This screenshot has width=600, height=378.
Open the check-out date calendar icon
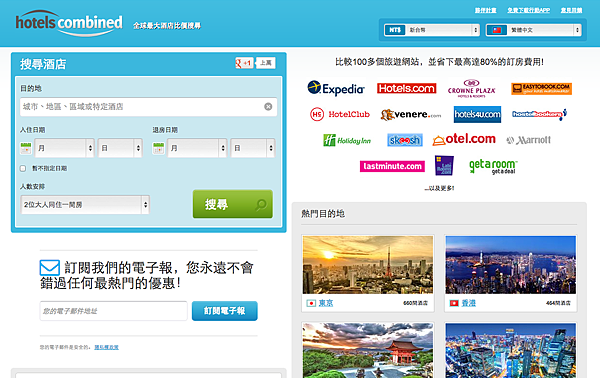(158, 148)
